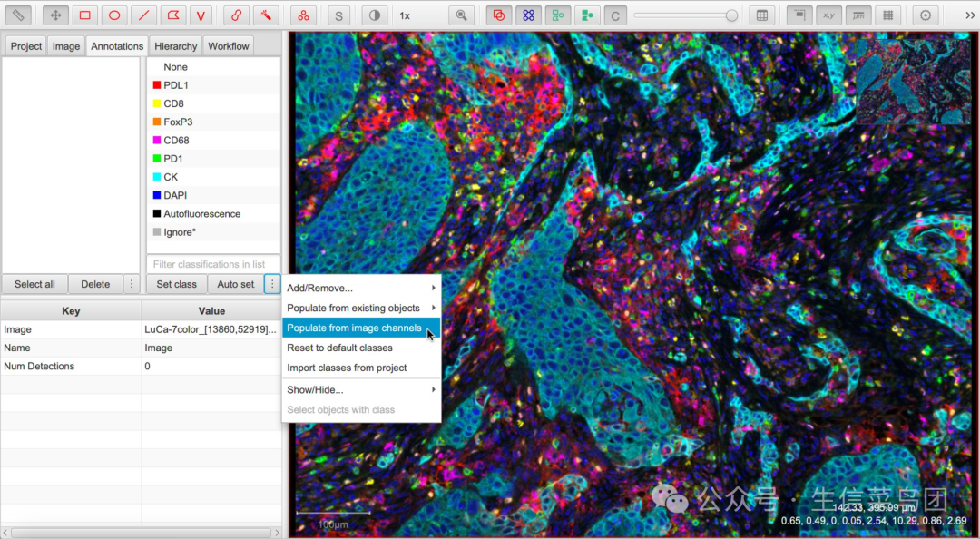Expand Populate from existing objects submenu
This screenshot has width=980, height=539.
click(361, 309)
